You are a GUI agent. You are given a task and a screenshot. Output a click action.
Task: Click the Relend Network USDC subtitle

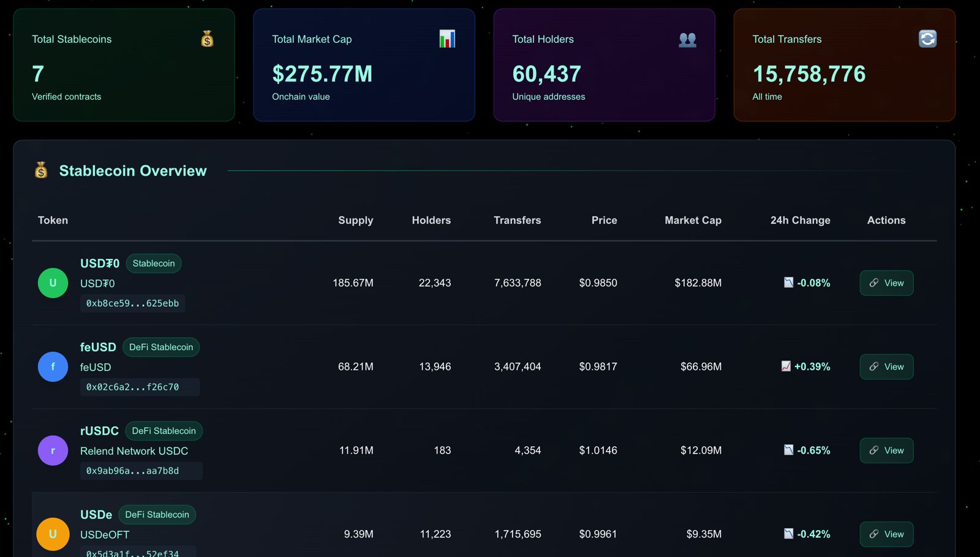pyautogui.click(x=134, y=451)
